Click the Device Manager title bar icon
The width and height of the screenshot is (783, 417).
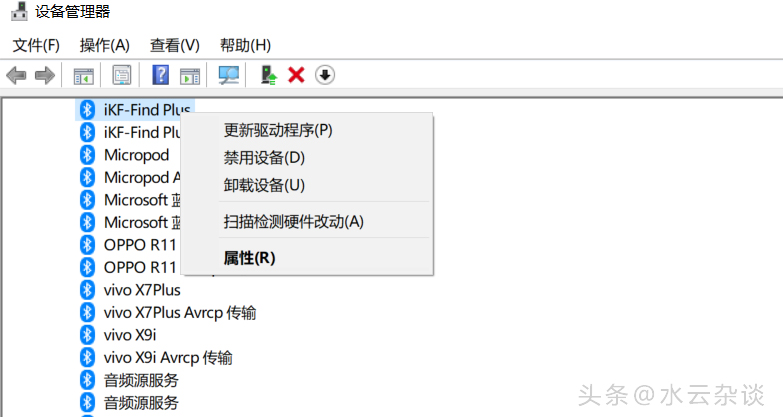(x=19, y=11)
